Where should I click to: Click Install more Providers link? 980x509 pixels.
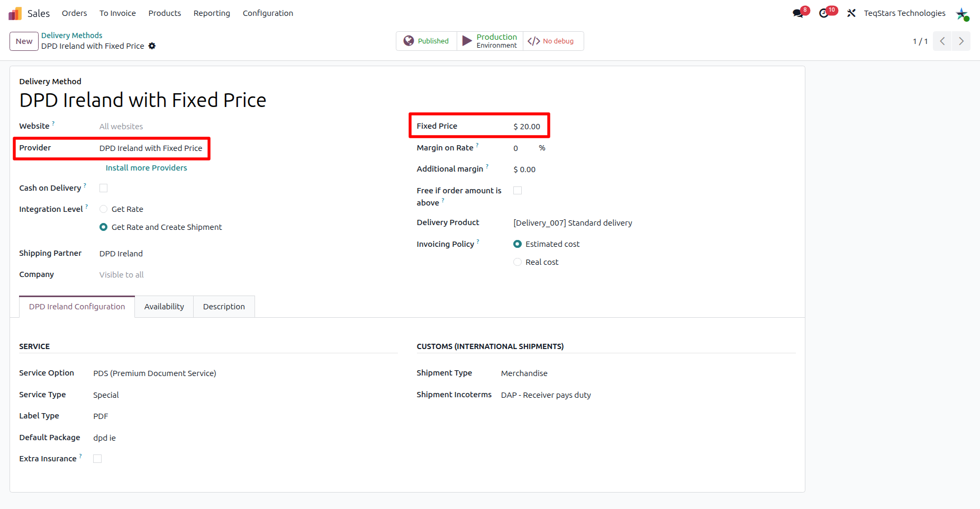[x=147, y=168]
